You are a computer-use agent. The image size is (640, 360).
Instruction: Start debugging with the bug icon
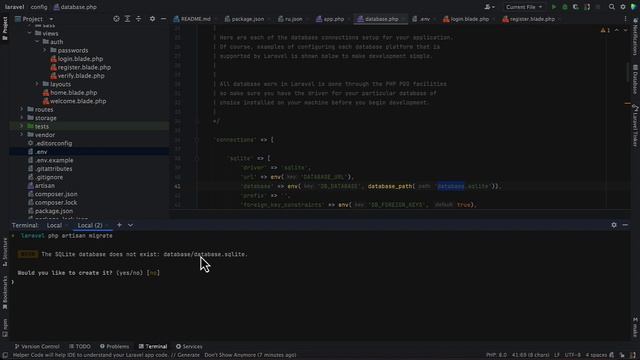(565, 7)
